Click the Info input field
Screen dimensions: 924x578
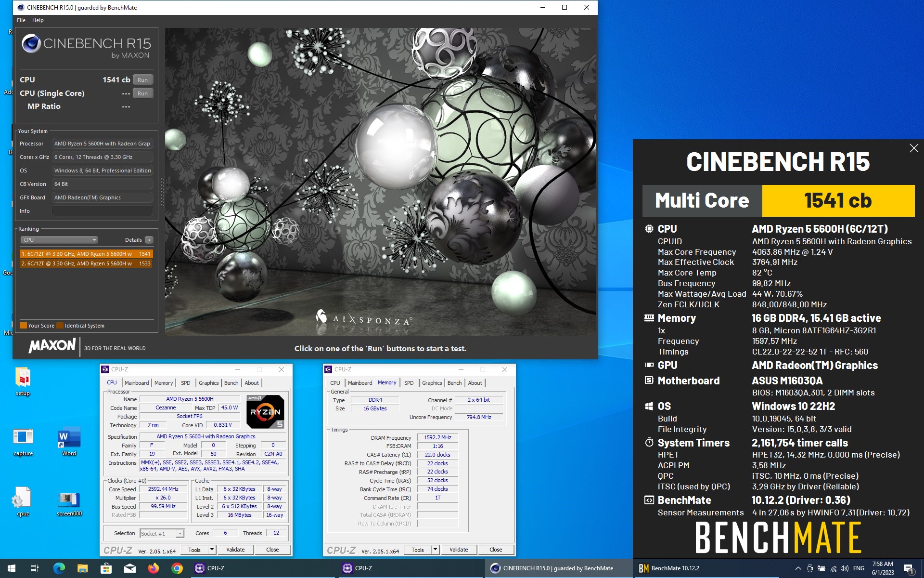(103, 211)
